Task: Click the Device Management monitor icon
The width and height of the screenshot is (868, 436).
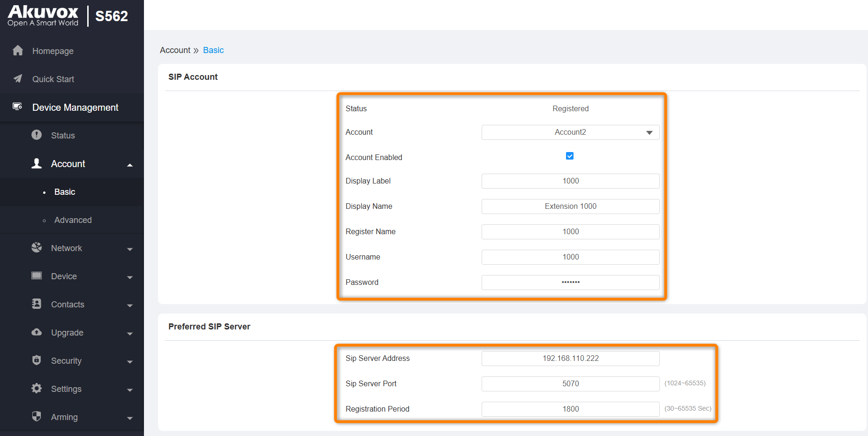Action: coord(17,107)
